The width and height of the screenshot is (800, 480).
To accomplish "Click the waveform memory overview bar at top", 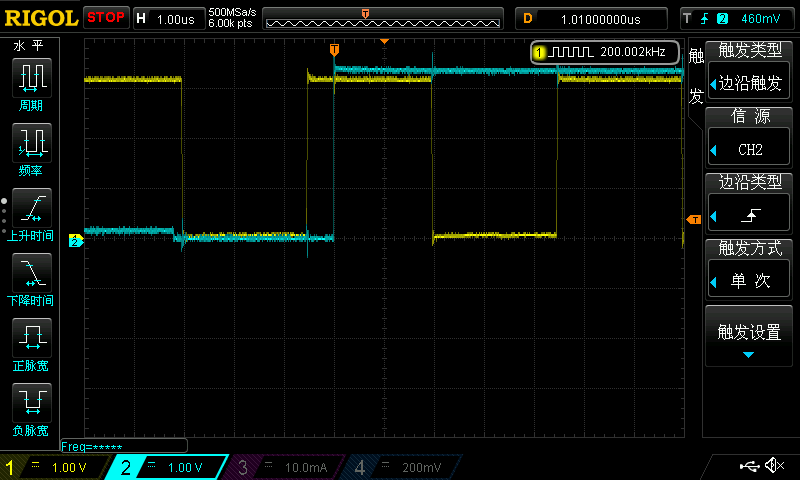I will [383, 19].
